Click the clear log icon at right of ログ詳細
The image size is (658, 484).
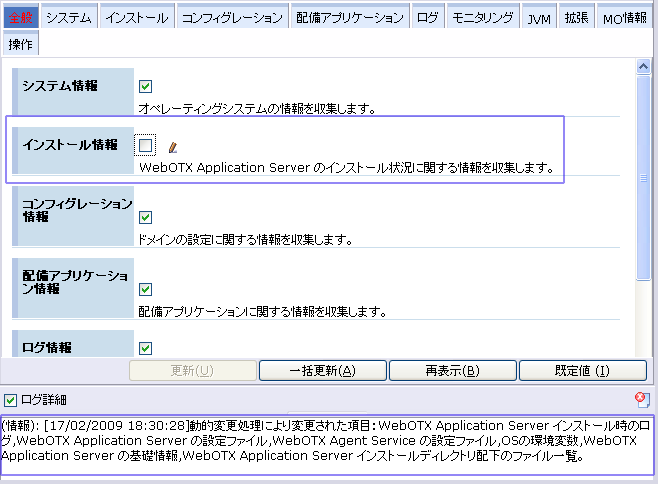click(642, 400)
